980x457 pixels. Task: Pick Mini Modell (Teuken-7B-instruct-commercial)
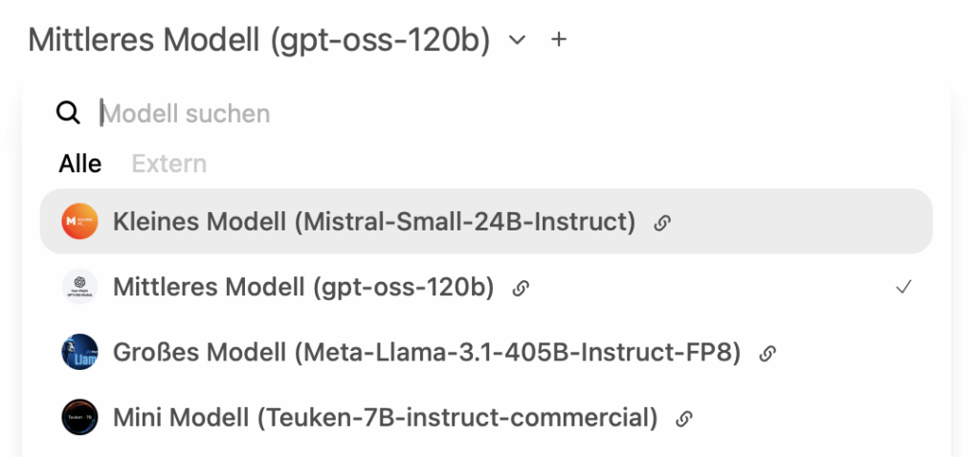385,418
